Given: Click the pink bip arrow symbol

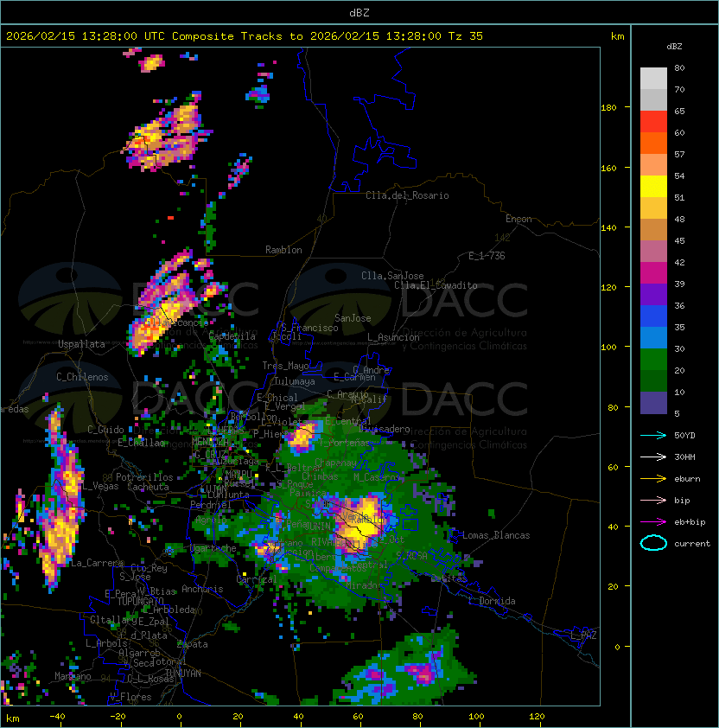Looking at the screenshot, I should (x=653, y=500).
